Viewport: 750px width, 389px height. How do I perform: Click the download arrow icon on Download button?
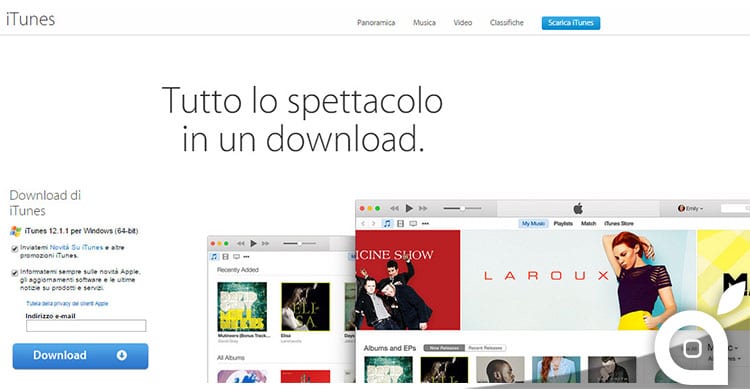point(122,356)
